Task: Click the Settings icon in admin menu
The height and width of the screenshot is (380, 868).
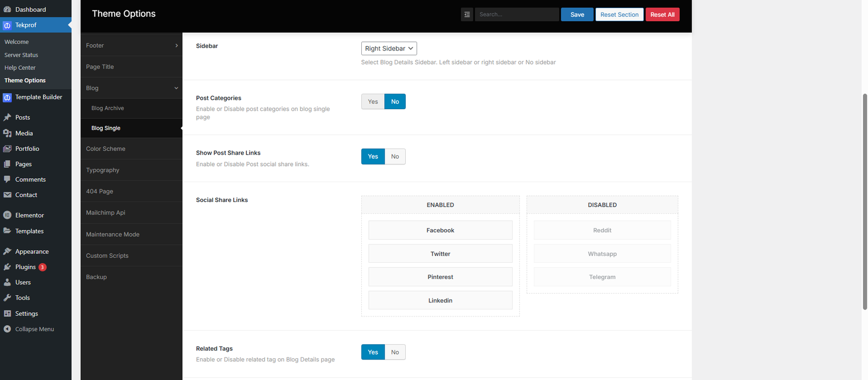Action: coord(7,314)
